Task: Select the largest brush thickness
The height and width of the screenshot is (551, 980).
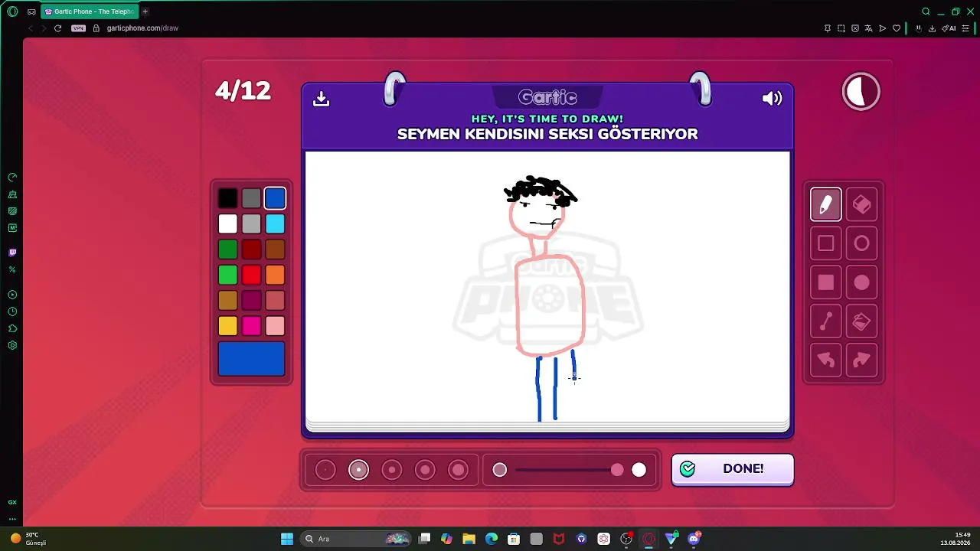Action: [458, 470]
